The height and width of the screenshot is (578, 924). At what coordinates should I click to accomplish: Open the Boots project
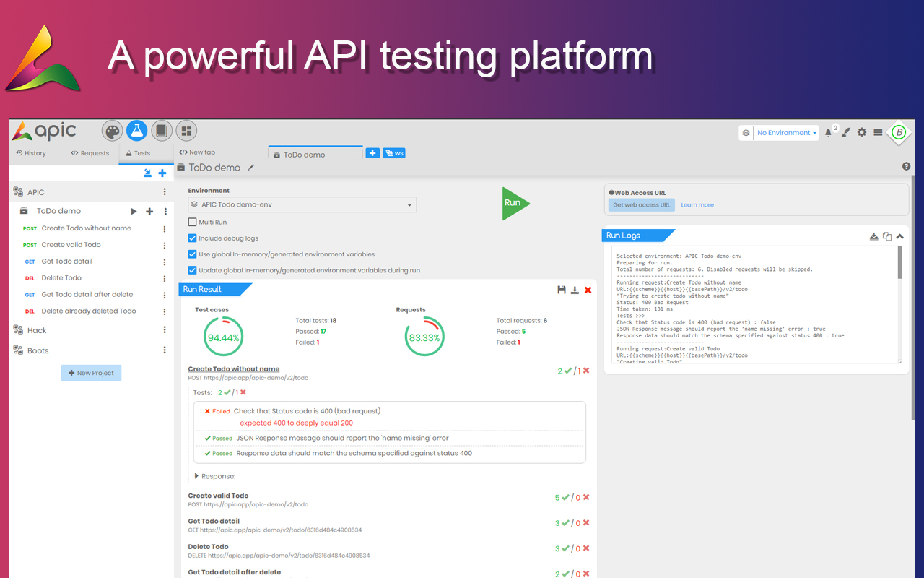pyautogui.click(x=38, y=350)
